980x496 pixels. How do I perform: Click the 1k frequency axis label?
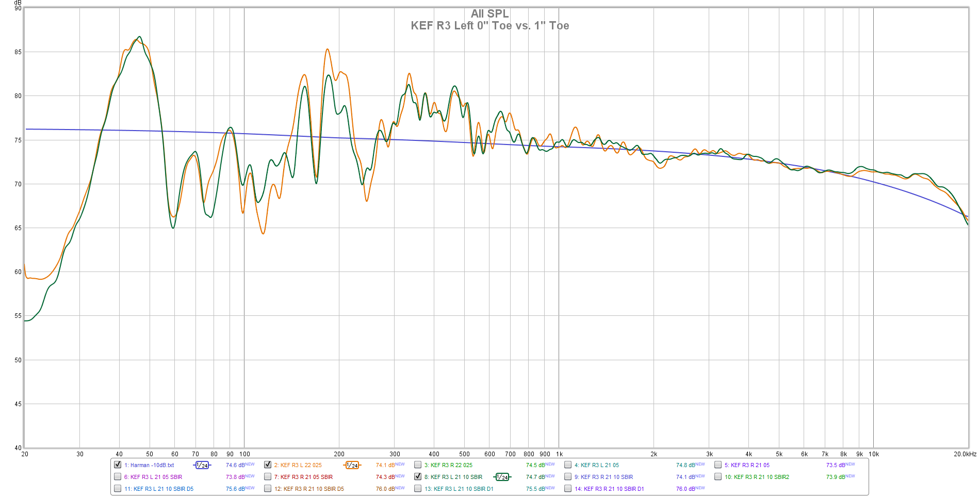click(559, 454)
